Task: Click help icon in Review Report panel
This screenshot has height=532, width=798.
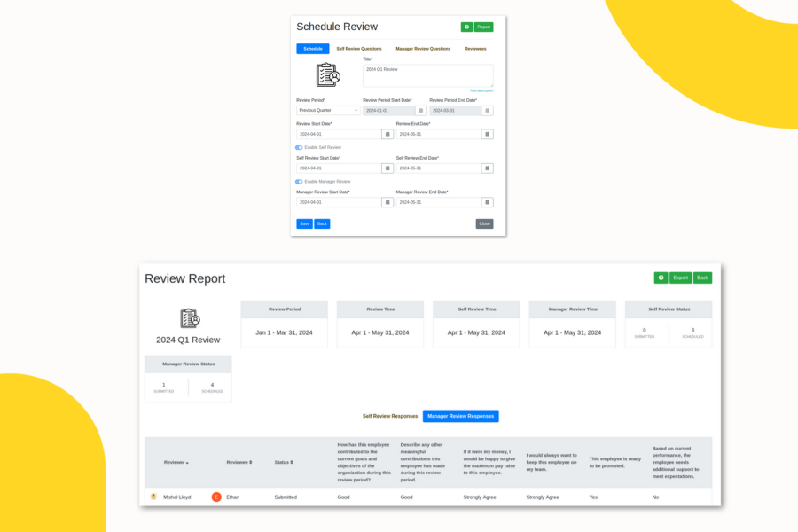Action: pyautogui.click(x=661, y=278)
